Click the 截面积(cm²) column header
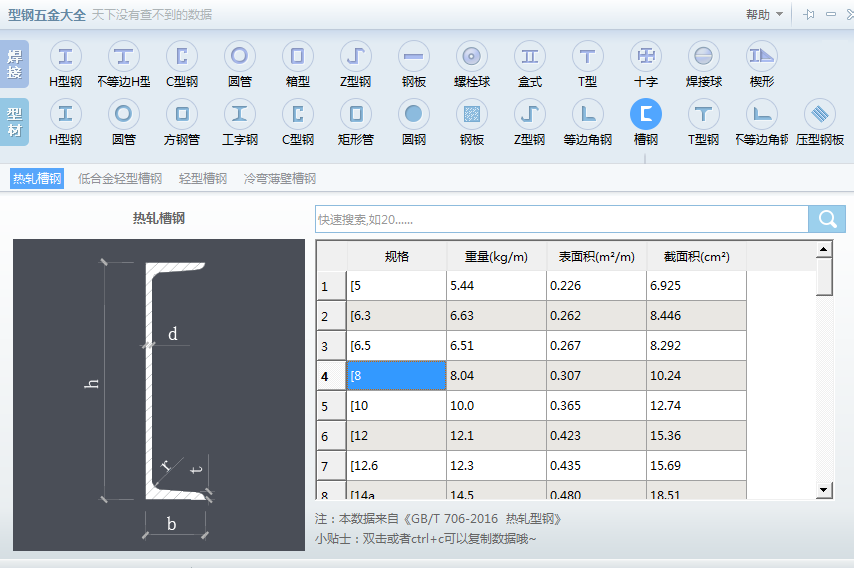Viewport: 854px width, 568px height. point(697,256)
